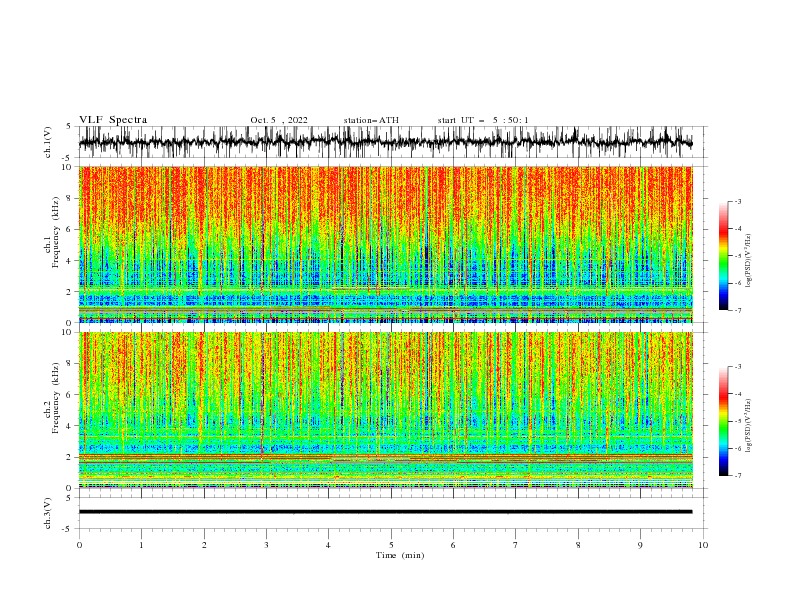Click the 'ch.3(V)' axis label
The height and width of the screenshot is (612, 792).
(x=48, y=513)
